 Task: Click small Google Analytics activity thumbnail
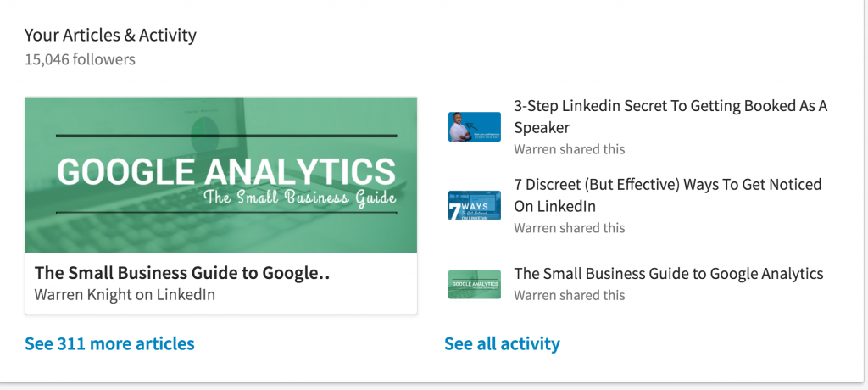point(475,284)
